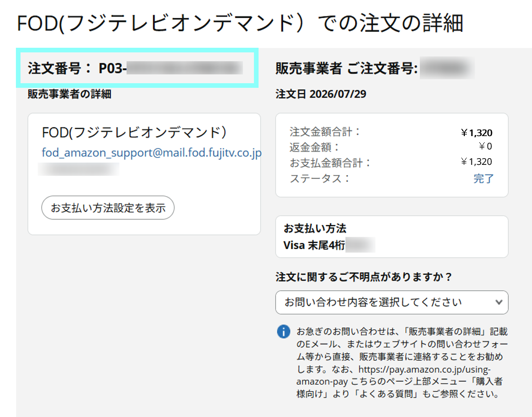Click Visa 末尾4桁 payment text
The height and width of the screenshot is (417, 532).
click(x=314, y=245)
